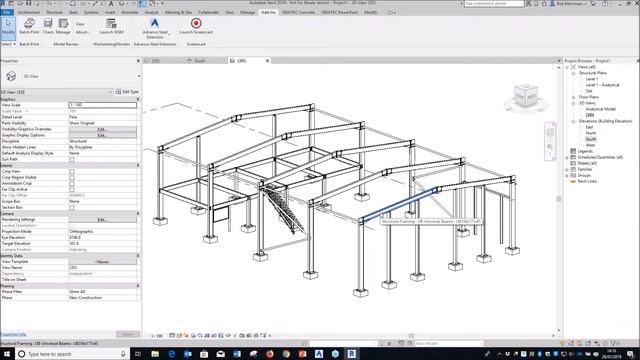Click the taskbar search box
This screenshot has width=640, height=360.
tap(72, 354)
